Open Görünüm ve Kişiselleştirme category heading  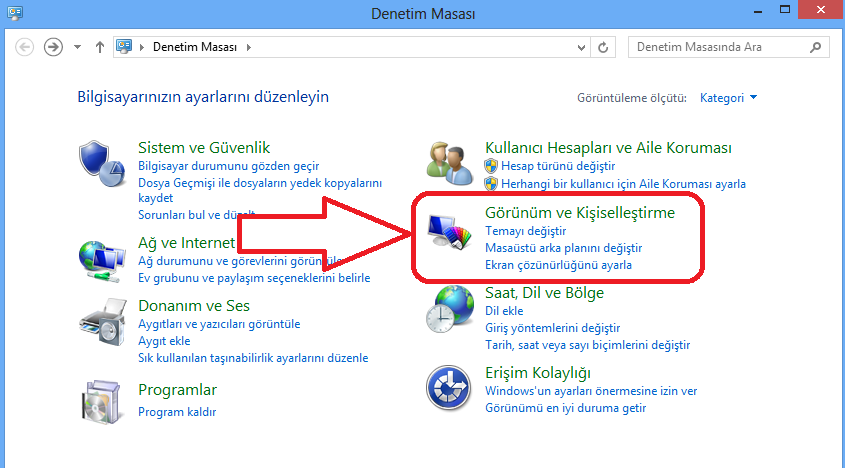(x=580, y=212)
